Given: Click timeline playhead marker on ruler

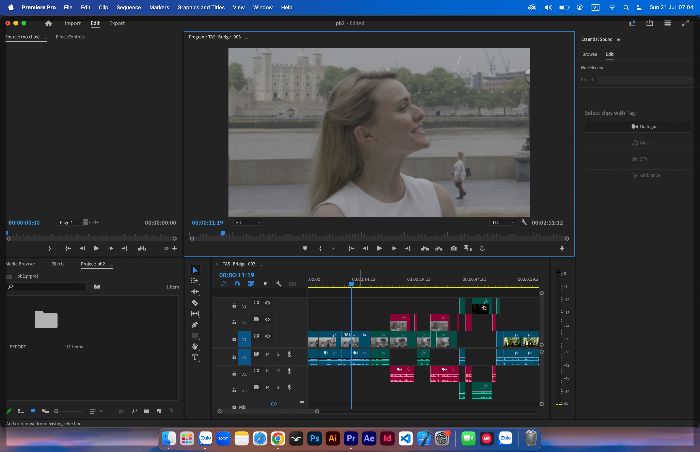Looking at the screenshot, I should 351,284.
